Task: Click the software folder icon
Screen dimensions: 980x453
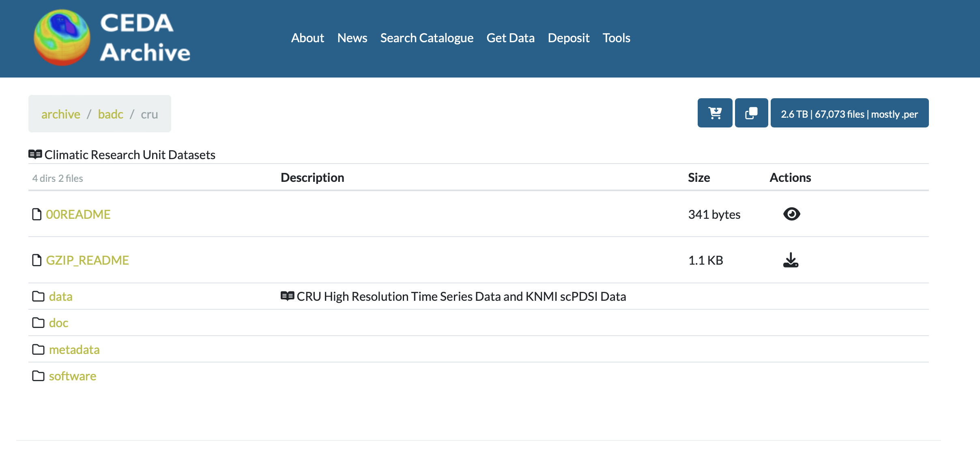Action: (x=38, y=376)
